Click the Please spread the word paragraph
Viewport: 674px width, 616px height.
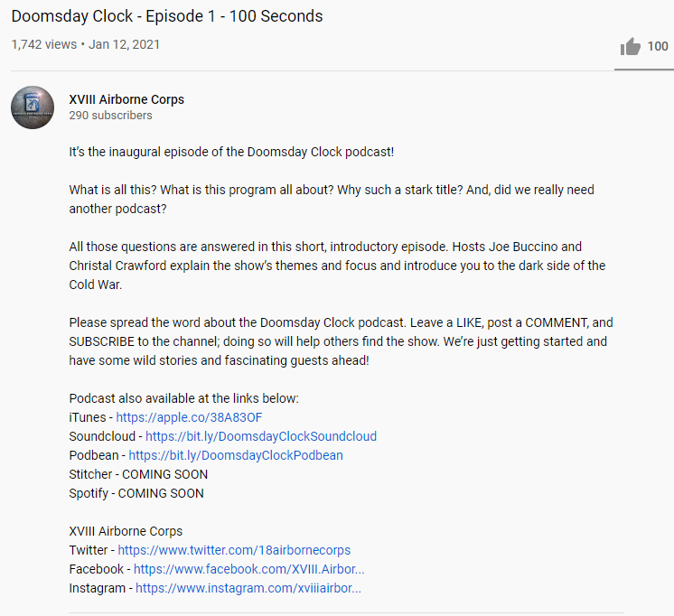[x=341, y=341]
